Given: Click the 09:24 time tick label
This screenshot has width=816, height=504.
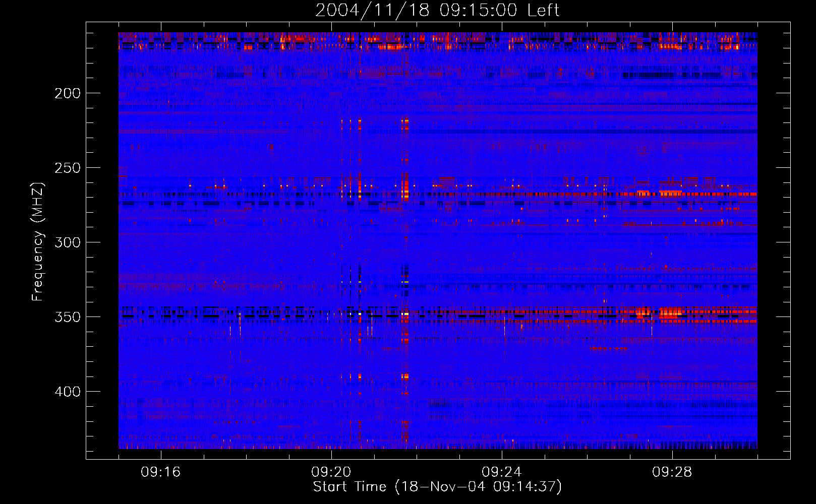Looking at the screenshot, I should [x=502, y=472].
